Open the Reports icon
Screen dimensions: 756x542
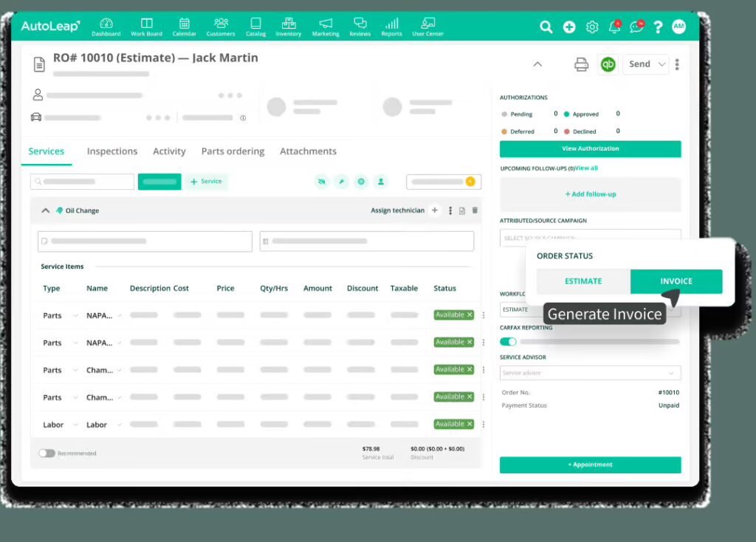pyautogui.click(x=391, y=24)
